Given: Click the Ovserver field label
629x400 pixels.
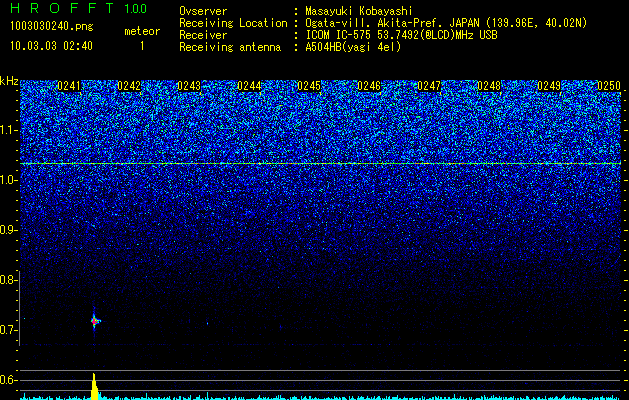Looking at the screenshot, I should pyautogui.click(x=203, y=11).
